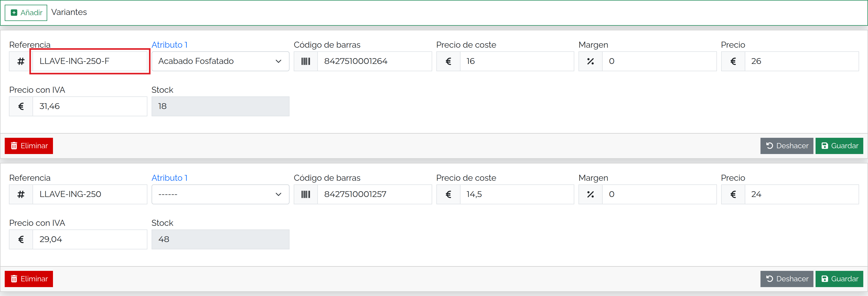
Task: Click the Stock field showing 18
Action: [220, 106]
